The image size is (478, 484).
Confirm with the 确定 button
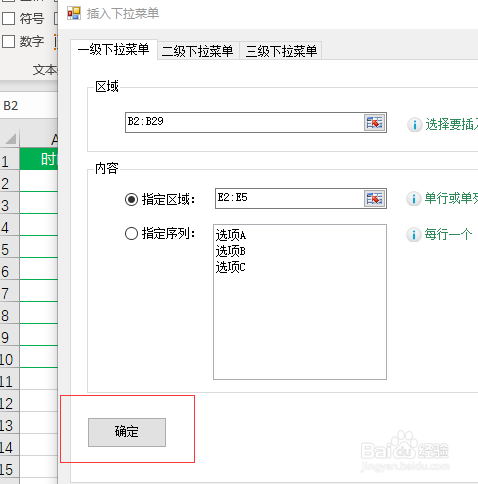point(127,432)
